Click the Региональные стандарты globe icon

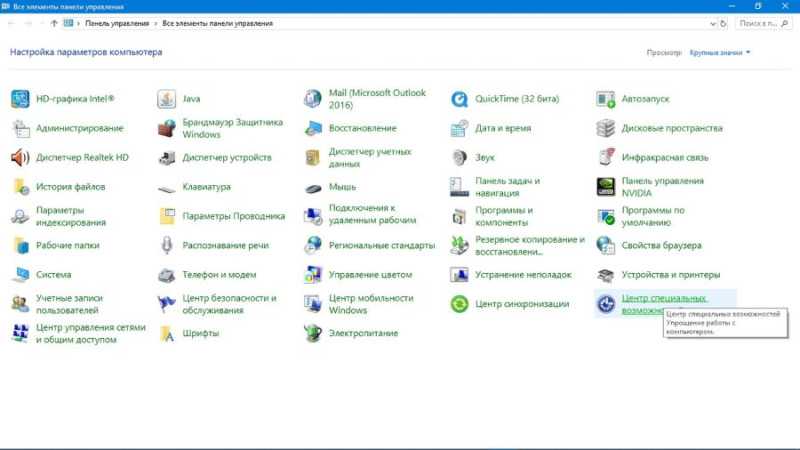tap(313, 245)
